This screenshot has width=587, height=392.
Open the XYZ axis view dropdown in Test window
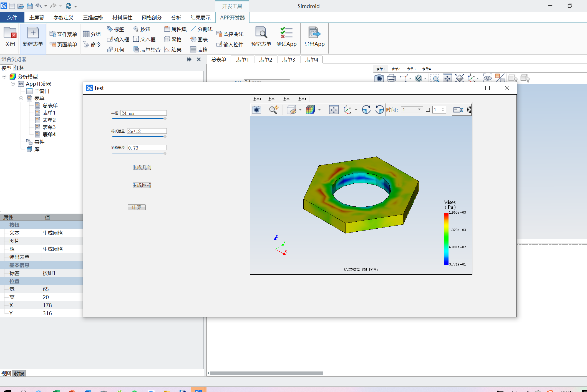pos(356,110)
